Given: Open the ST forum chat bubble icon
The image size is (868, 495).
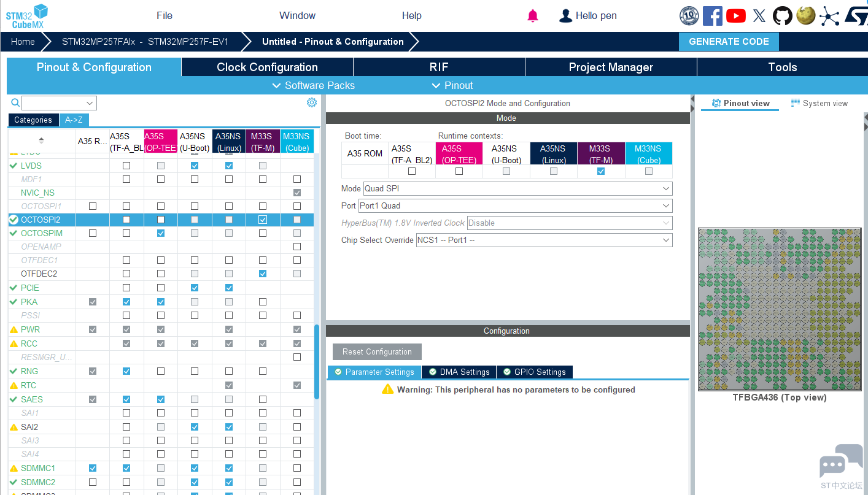Looking at the screenshot, I should 841,462.
